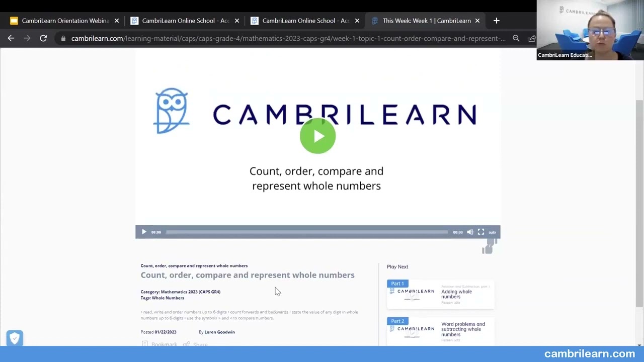Click the CambriLearn owl logo in the video
Viewport: 644px width, 362px height.
172,111
